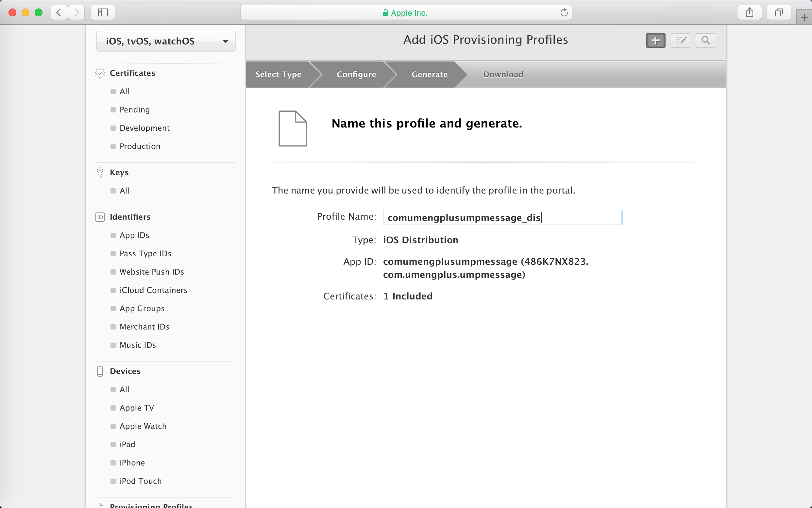This screenshot has height=508, width=812.
Task: Click the Identifiers section heading
Action: 130,217
